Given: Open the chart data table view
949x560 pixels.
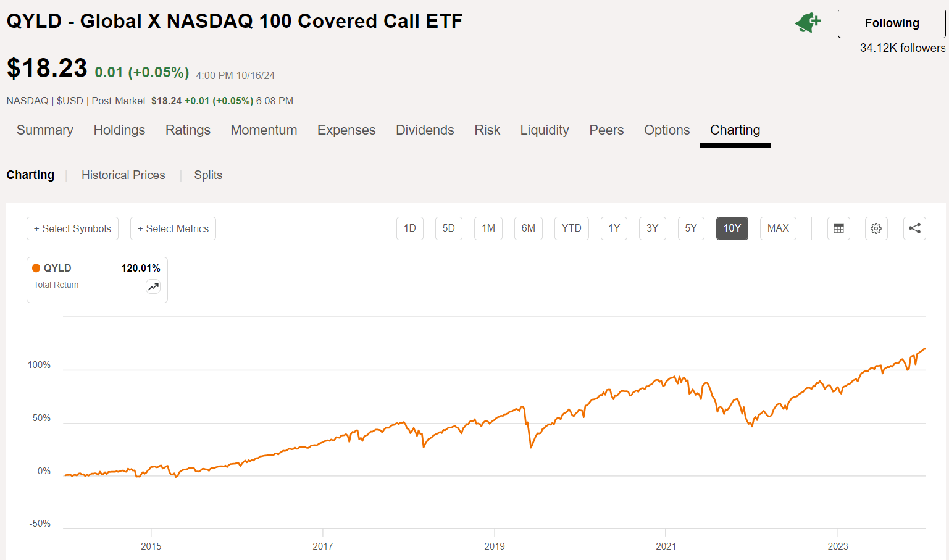Looking at the screenshot, I should (x=838, y=228).
